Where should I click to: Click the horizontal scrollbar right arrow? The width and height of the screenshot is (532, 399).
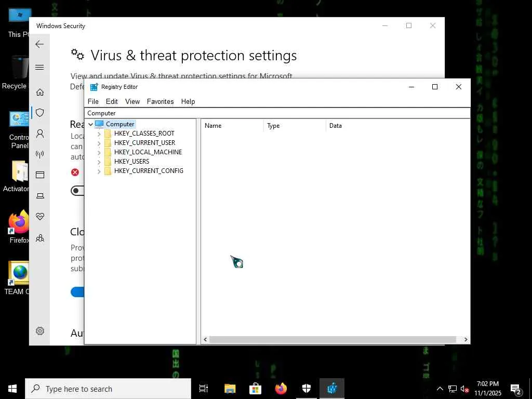tap(465, 339)
